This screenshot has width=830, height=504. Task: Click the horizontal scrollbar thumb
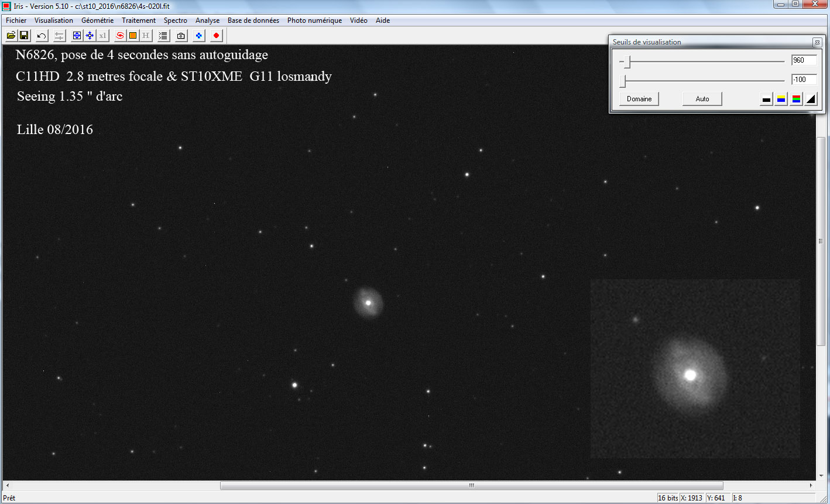click(x=472, y=485)
